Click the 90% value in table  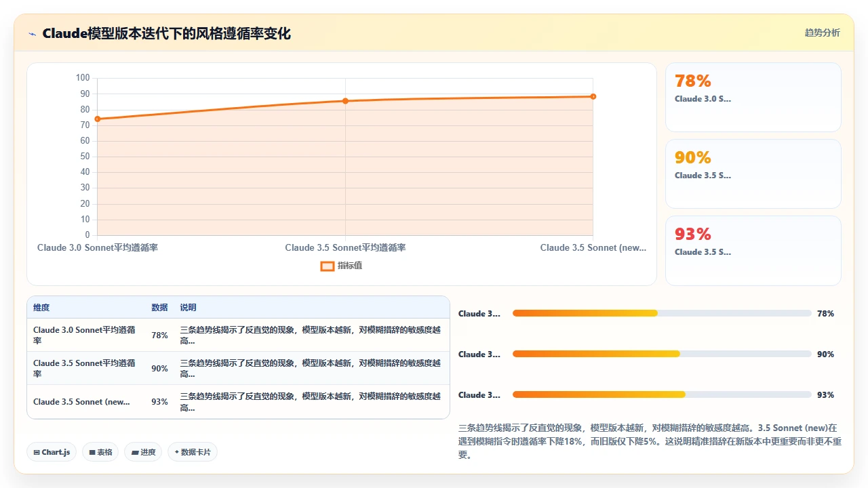click(159, 368)
